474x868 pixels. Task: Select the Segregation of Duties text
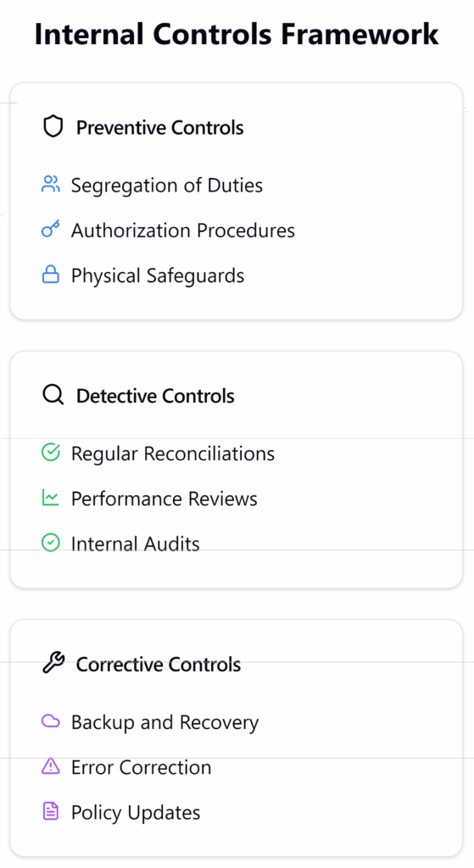coord(167,185)
